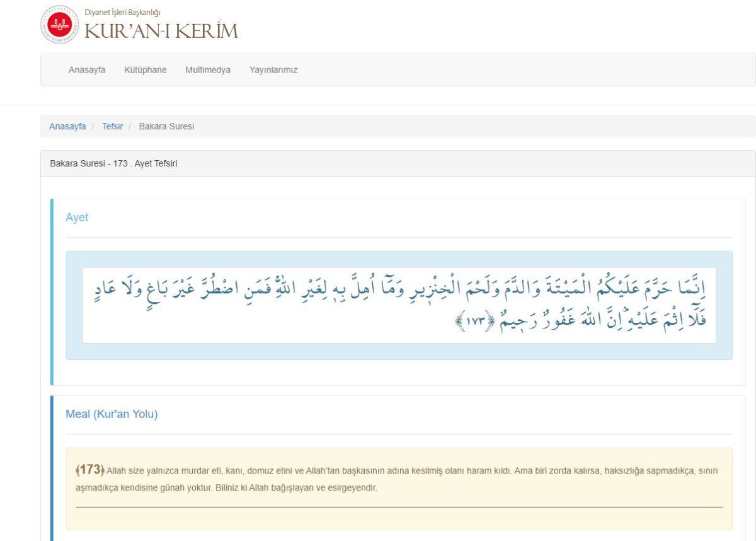The height and width of the screenshot is (541, 756).
Task: Navigate to the Tefsir breadcrumb link
Action: 112,126
